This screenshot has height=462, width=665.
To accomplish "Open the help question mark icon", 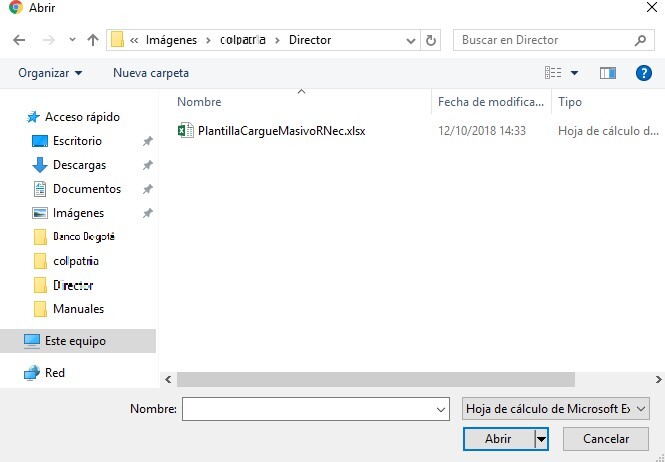I will coord(643,73).
